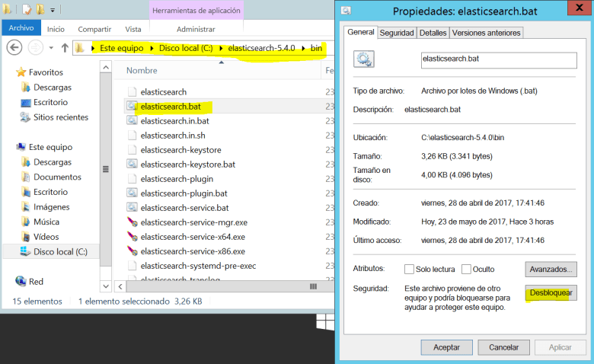Click the Avanzados... button
Image resolution: width=594 pixels, height=364 pixels.
coord(551,269)
